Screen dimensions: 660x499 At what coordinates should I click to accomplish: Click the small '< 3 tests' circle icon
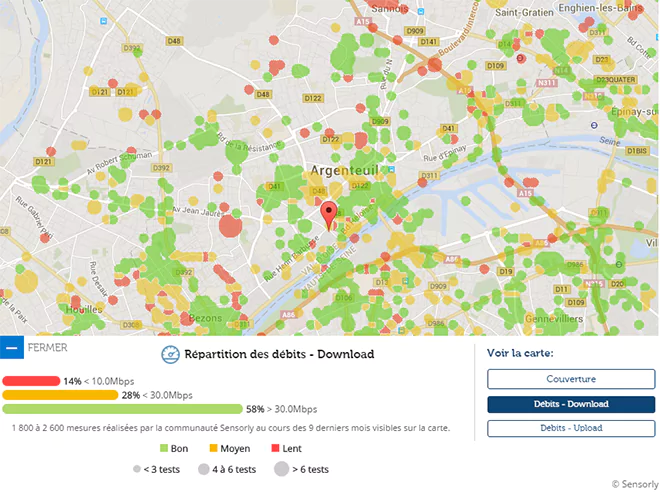[x=136, y=469]
